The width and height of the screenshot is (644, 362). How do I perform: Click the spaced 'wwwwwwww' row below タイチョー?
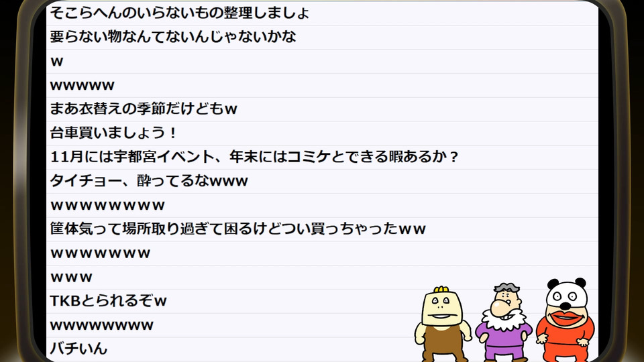click(322, 205)
